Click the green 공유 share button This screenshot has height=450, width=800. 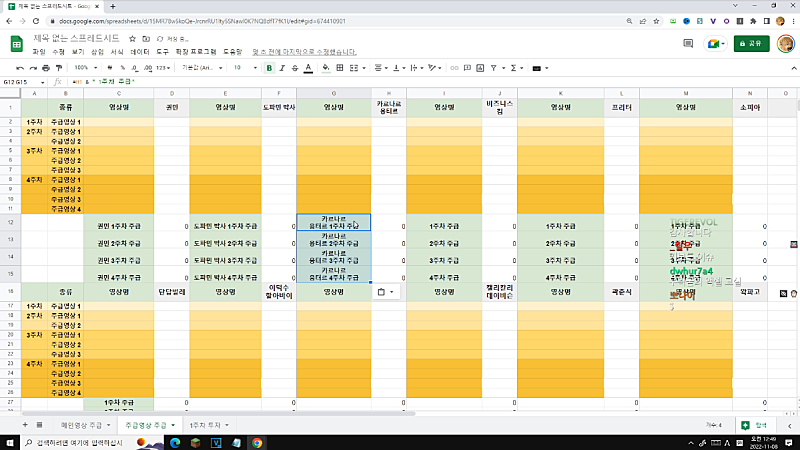pyautogui.click(x=752, y=43)
